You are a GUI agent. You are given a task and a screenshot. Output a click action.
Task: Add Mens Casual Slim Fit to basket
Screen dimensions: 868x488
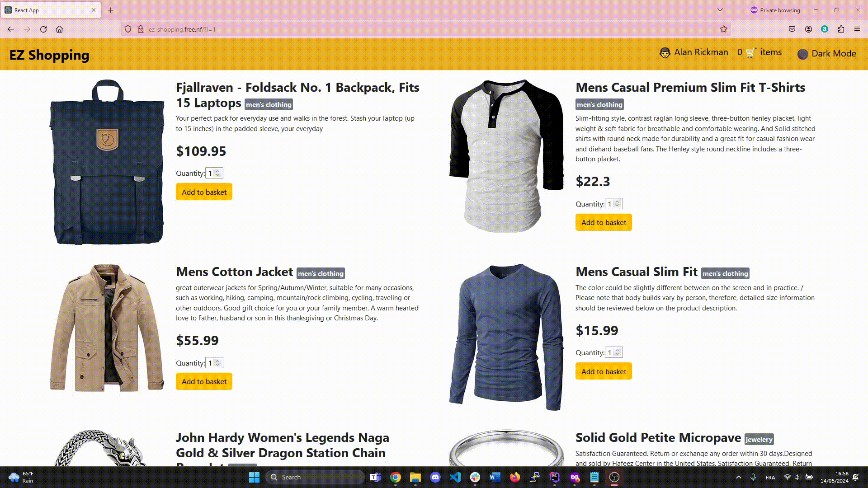[604, 371]
